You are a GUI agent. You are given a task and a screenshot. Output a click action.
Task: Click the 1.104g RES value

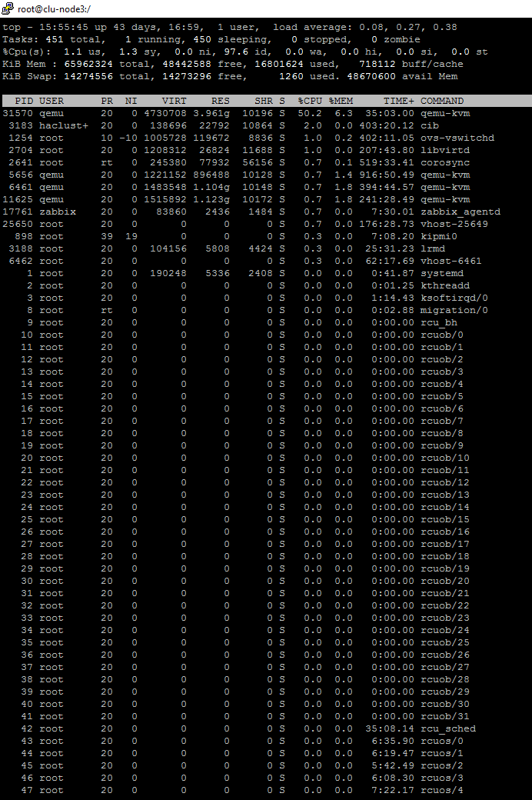tap(211, 187)
